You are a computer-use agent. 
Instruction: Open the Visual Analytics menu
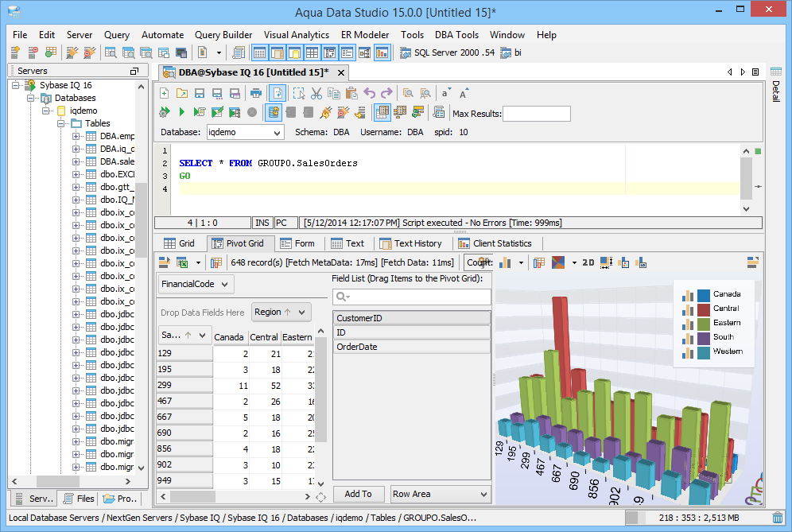pos(297,35)
